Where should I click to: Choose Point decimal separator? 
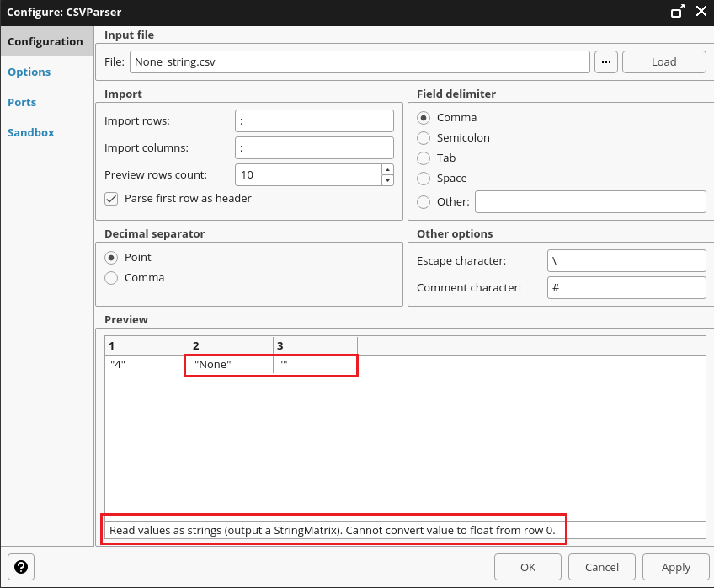coord(111,258)
